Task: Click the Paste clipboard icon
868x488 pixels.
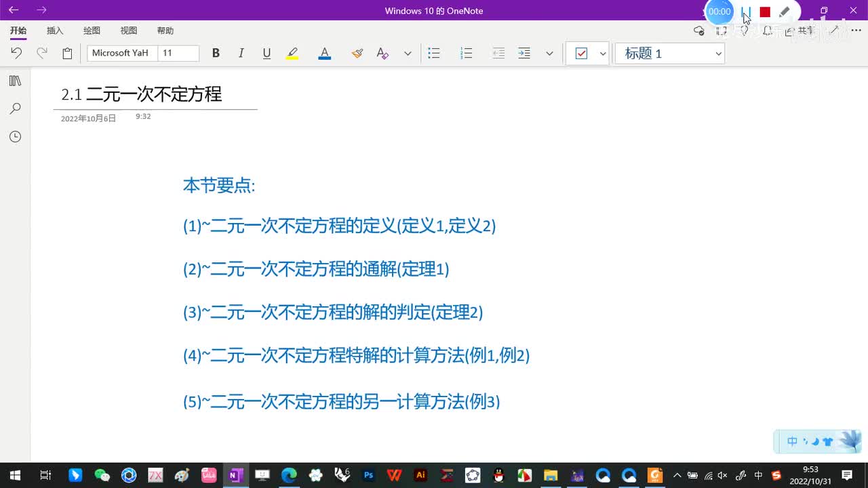Action: pyautogui.click(x=67, y=53)
